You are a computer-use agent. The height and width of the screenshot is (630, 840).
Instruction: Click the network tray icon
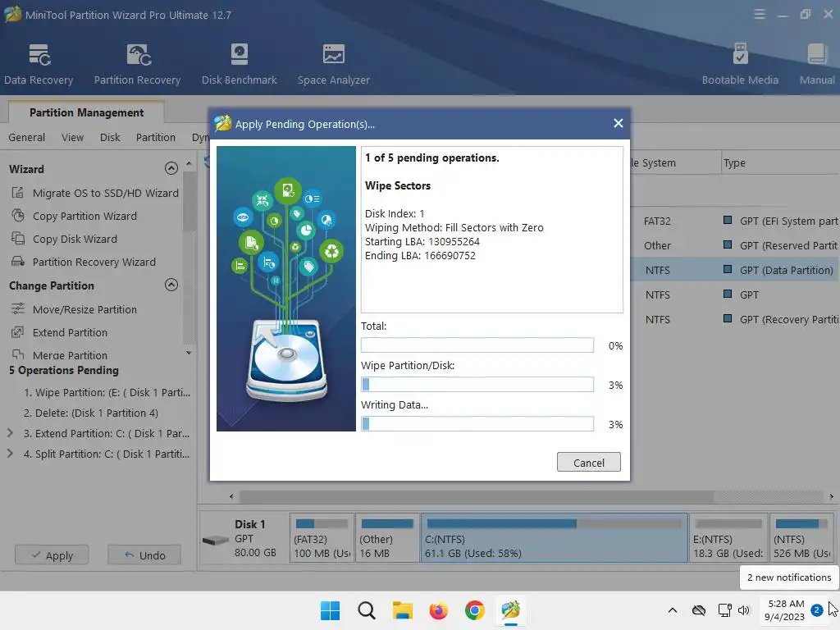(724, 610)
